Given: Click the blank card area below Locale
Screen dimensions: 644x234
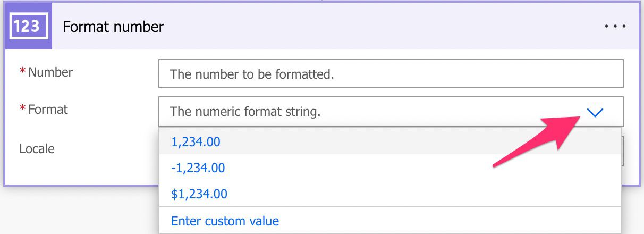Looking at the screenshot, I should pos(80,173).
